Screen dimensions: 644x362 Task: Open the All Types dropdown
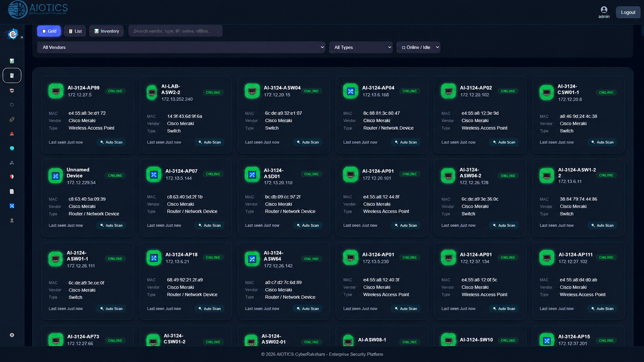click(361, 47)
